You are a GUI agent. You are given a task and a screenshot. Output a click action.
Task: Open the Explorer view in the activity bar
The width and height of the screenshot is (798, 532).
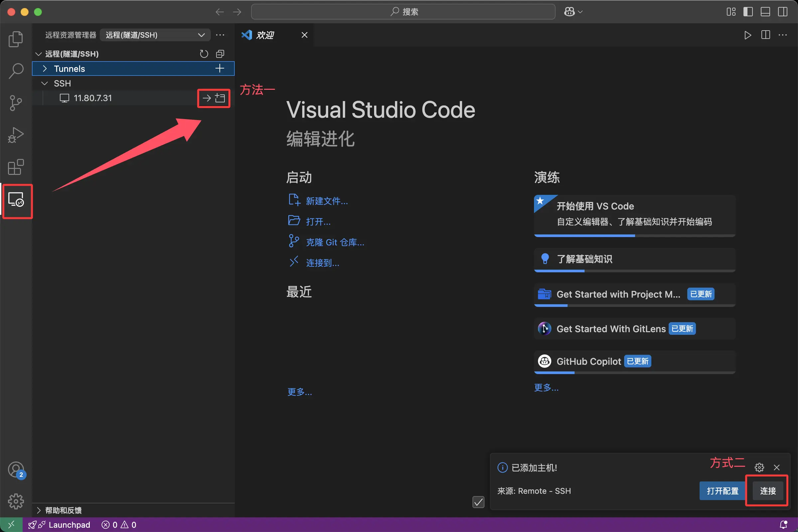[16, 39]
